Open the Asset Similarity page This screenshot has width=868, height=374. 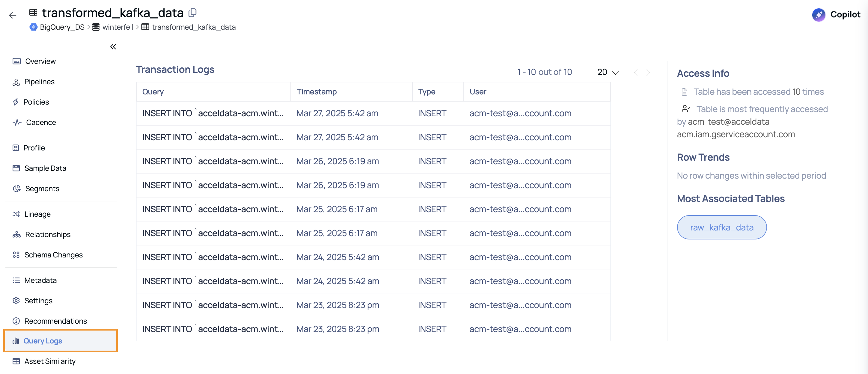coord(50,361)
